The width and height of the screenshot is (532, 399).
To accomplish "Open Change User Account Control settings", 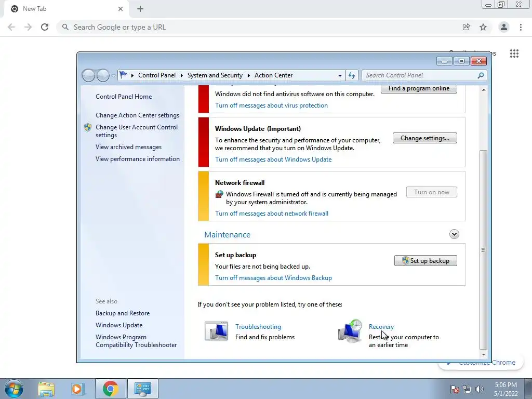I will coord(137,131).
